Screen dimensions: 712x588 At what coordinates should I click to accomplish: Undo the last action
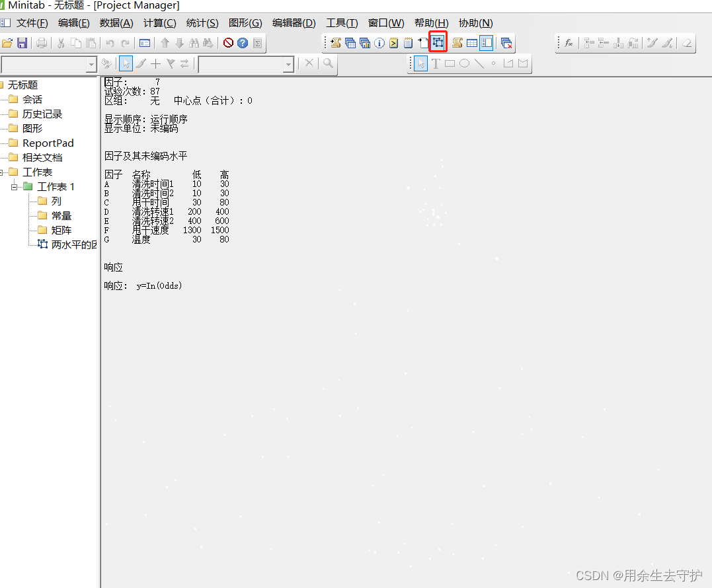pyautogui.click(x=110, y=43)
